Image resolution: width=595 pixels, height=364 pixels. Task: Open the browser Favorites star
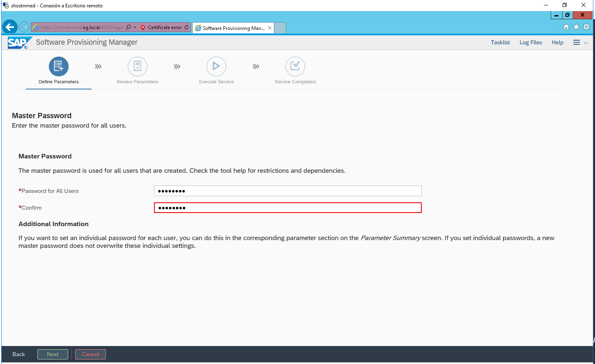[x=576, y=27]
